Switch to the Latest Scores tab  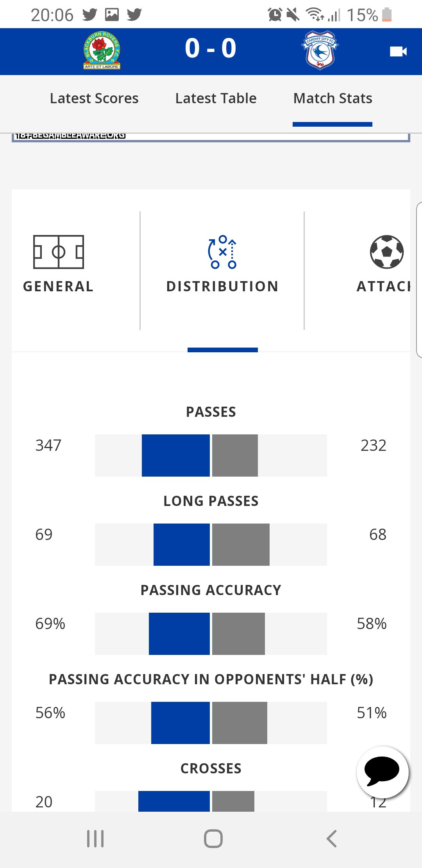(x=94, y=98)
